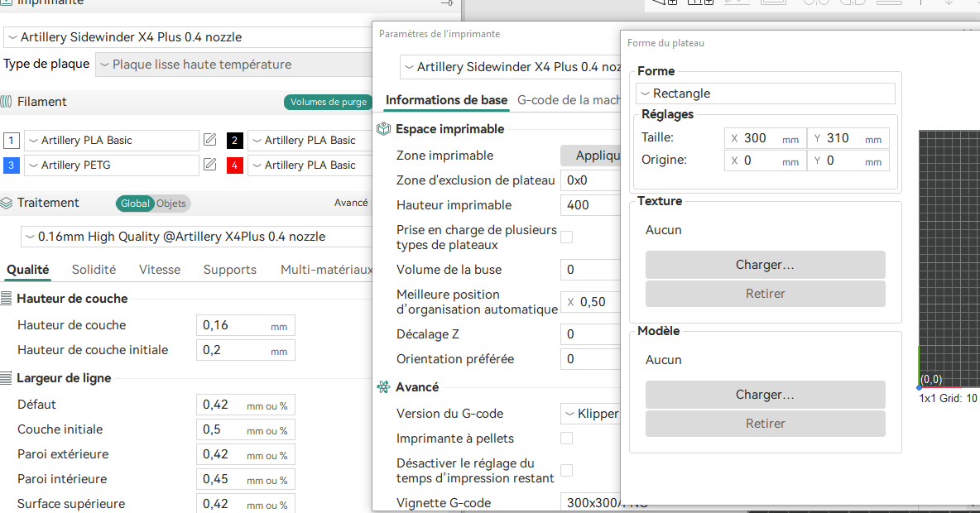This screenshot has height=513, width=980.
Task: Open the Multi-matériaux tab
Action: (326, 269)
